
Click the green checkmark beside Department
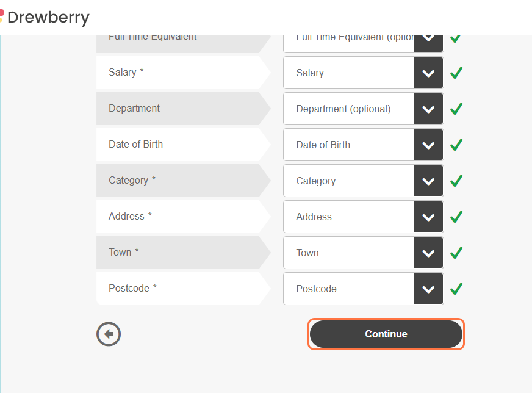(456, 109)
